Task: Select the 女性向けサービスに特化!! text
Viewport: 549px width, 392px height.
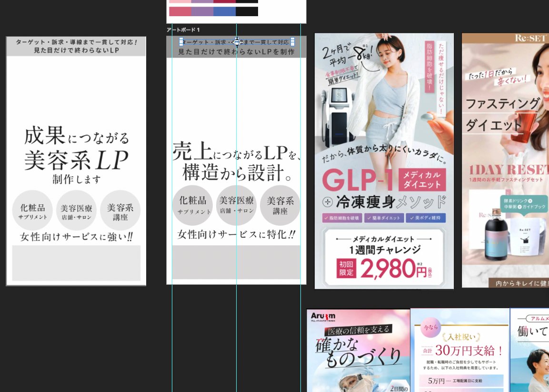Action: 236,234
